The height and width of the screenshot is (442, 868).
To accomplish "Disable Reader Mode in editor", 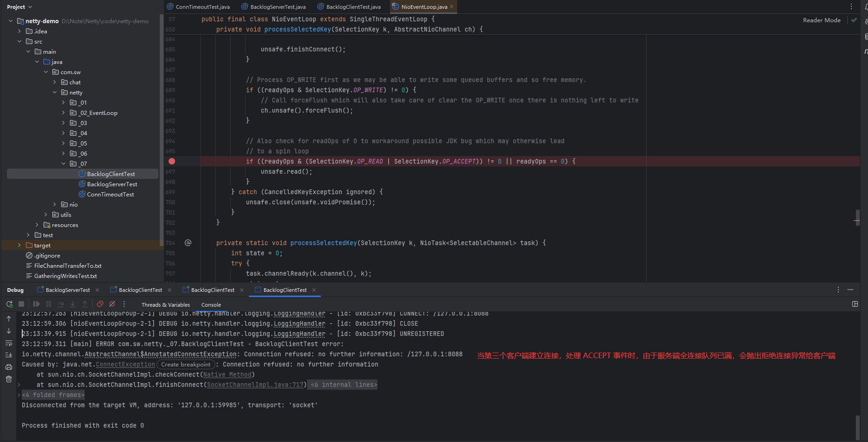I will 822,20.
